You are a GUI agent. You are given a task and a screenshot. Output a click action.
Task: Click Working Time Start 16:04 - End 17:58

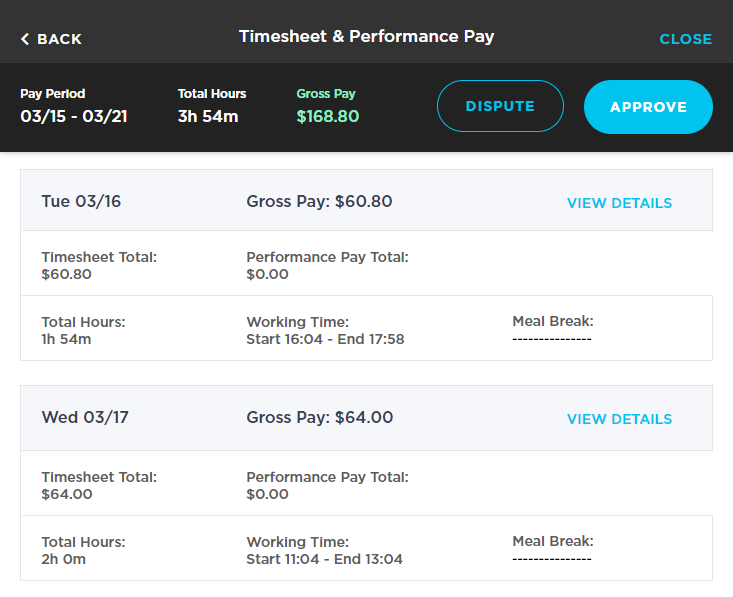coord(325,339)
